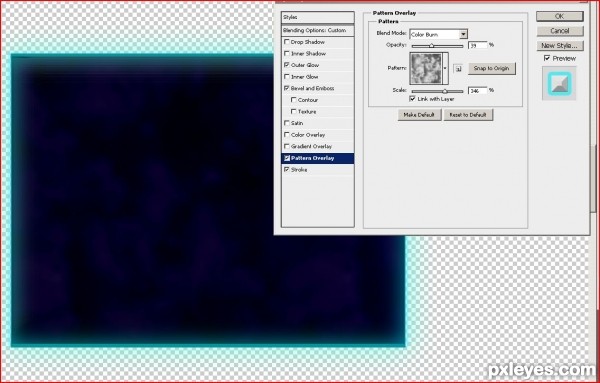Image resolution: width=600 pixels, height=383 pixels.
Task: Toggle the Preview checkbox
Action: 547,58
